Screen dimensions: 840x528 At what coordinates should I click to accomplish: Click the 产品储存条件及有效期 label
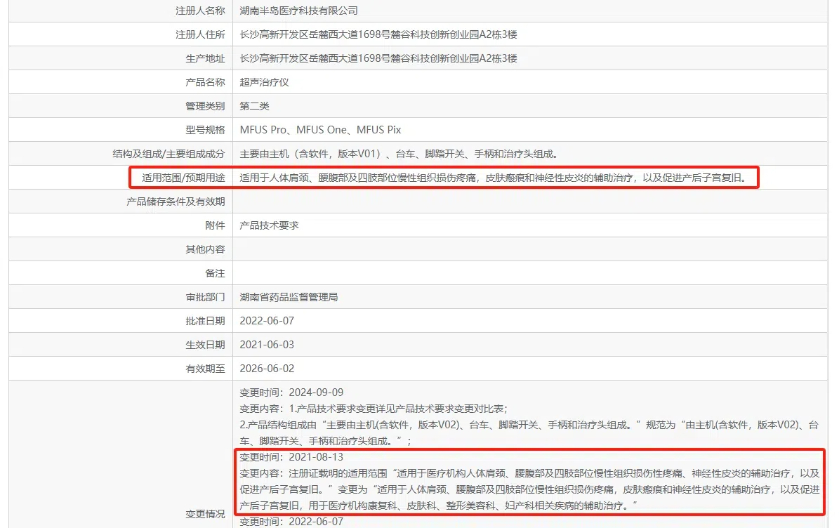click(x=176, y=202)
